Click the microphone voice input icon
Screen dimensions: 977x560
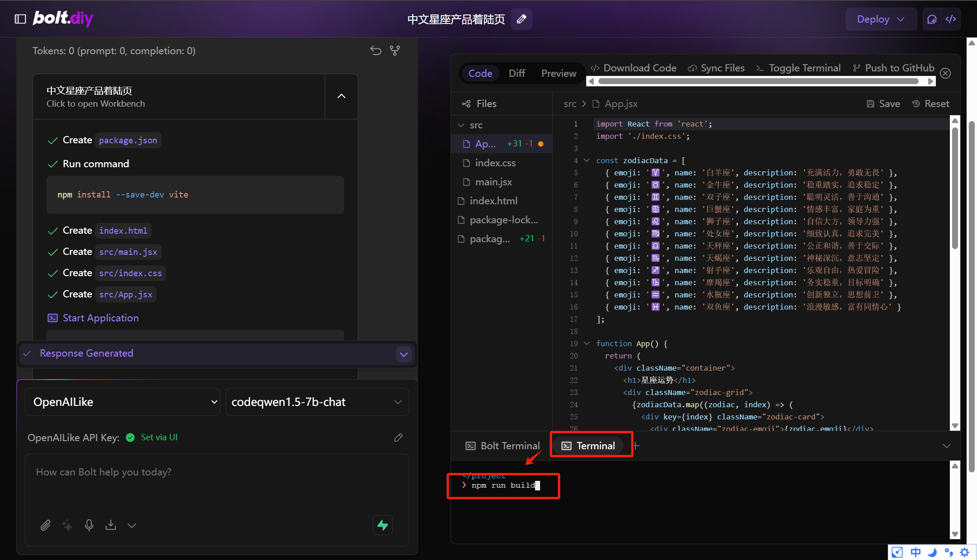[x=89, y=525]
